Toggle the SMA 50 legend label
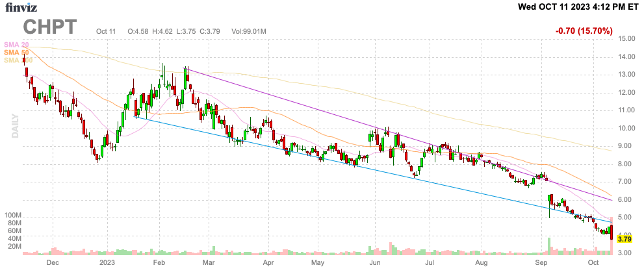Screen dimensions: 644x274 tap(16, 52)
